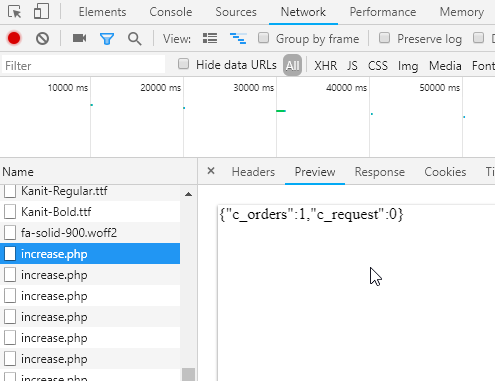Screen dimensions: 495x381
Task: Close the request details pane
Action: 211,171
